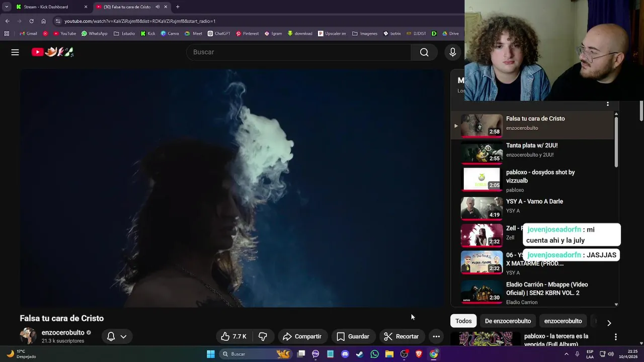This screenshot has width=644, height=362.
Task: Show more filter chips with right arrow
Action: [609, 323]
